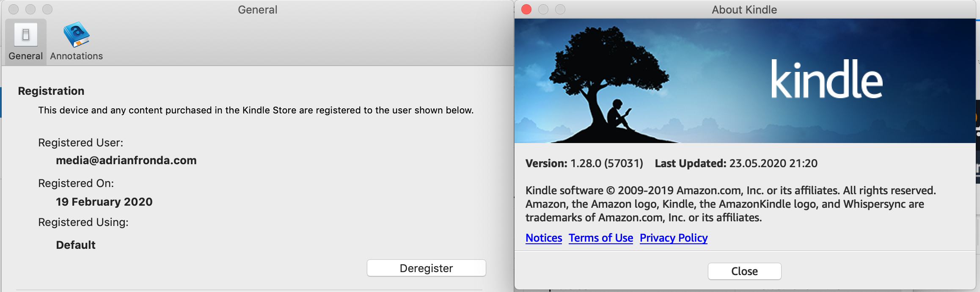Click version number 1.28.0 (57031)

tap(607, 163)
